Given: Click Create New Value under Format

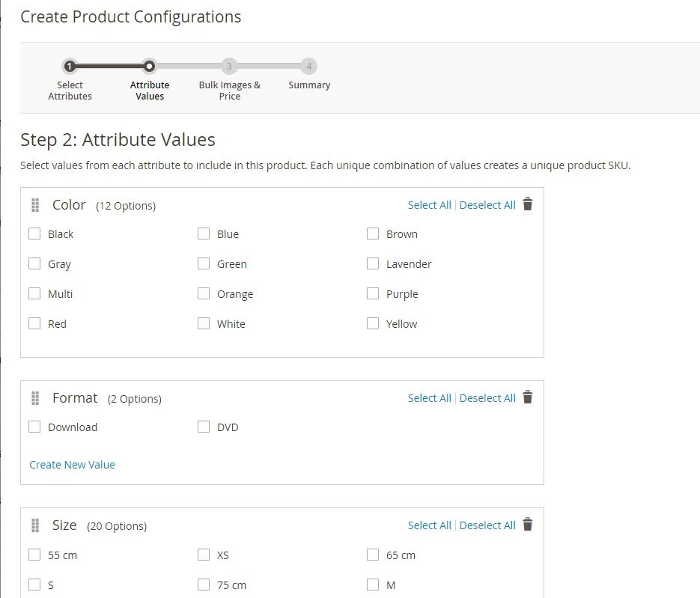Looking at the screenshot, I should 72,465.
